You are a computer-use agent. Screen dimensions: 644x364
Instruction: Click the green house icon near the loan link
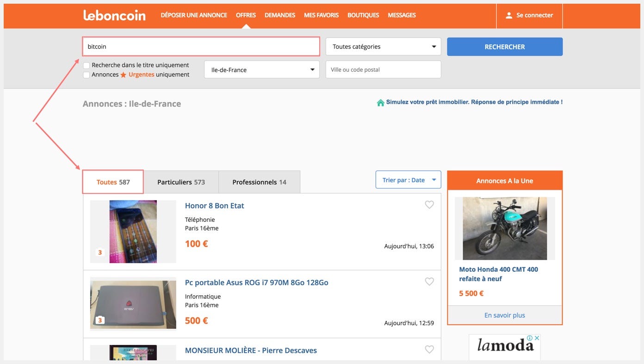[380, 102]
